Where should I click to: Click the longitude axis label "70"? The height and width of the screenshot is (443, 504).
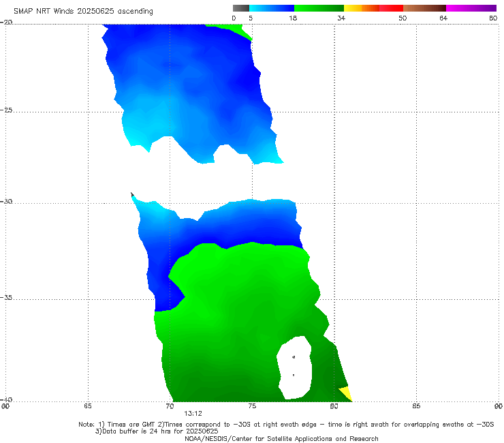coord(170,406)
